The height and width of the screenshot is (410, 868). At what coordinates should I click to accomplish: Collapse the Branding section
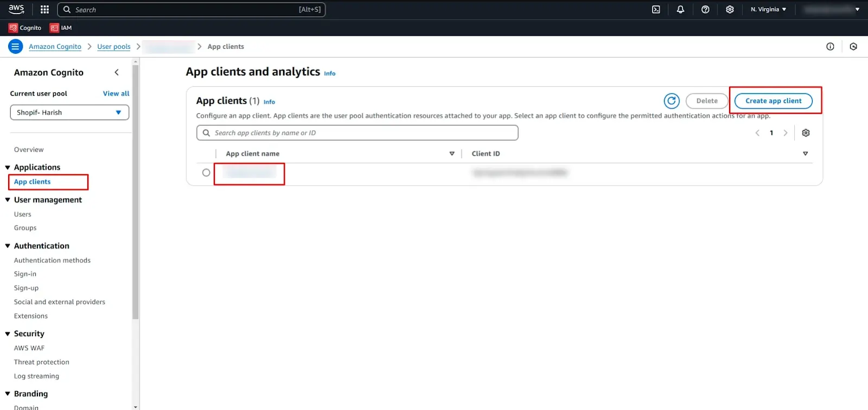point(8,394)
